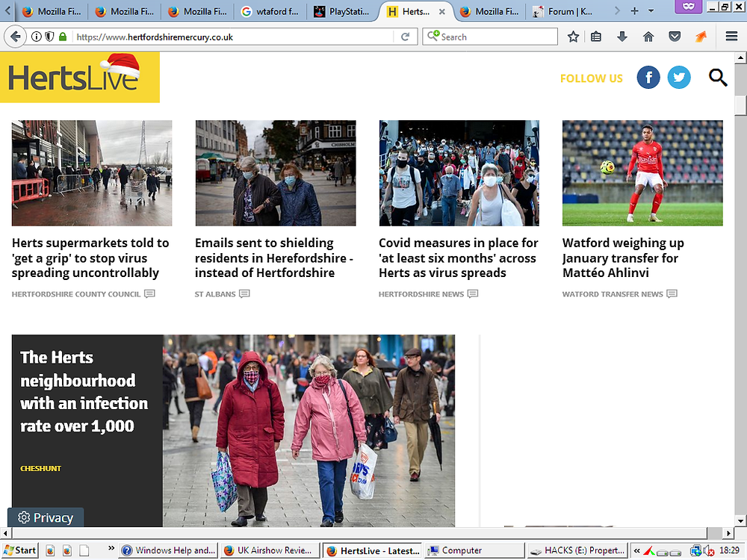The width and height of the screenshot is (747, 560).
Task: Switch to Windows Help taskbar window
Action: 168,550
